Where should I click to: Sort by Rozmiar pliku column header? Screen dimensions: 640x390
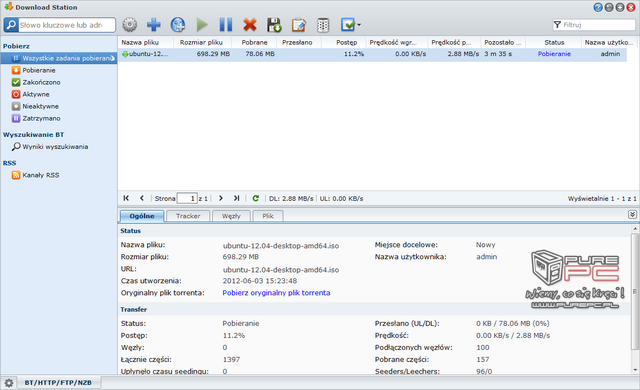[202, 42]
